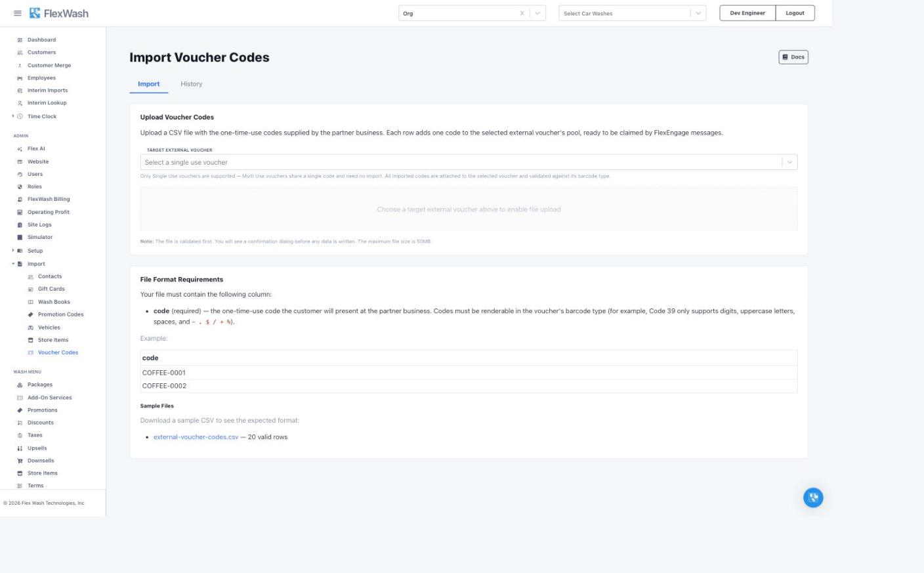Click the Wash Menu Store Items icon
The width and height of the screenshot is (924, 573).
[20, 473]
